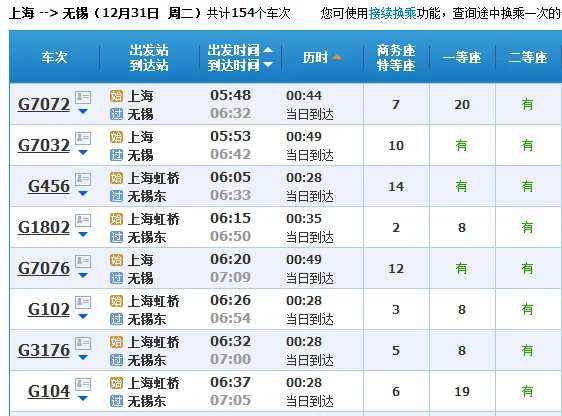This screenshot has height=416, width=562.
Task: Click origin-station badge in G456 row
Action: pyautogui.click(x=116, y=178)
